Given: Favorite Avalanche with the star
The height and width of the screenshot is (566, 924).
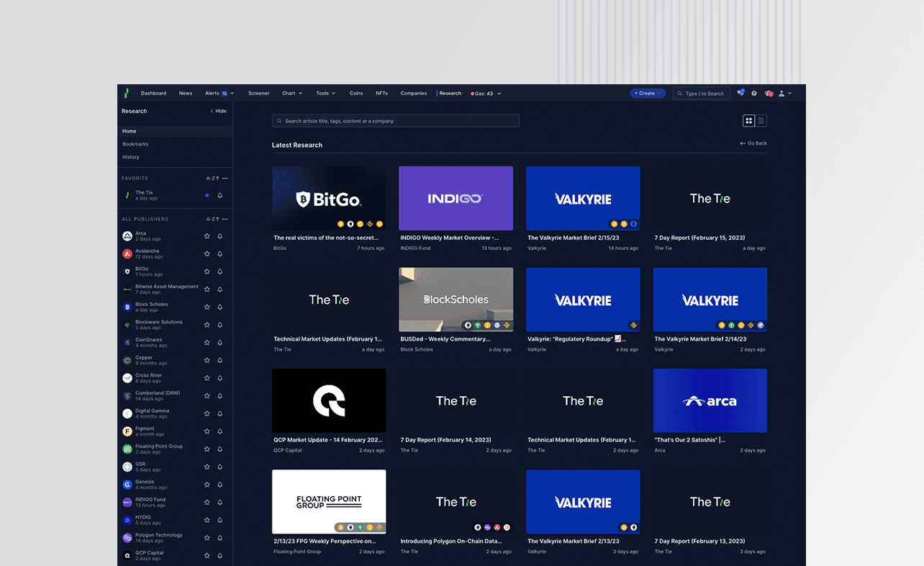Looking at the screenshot, I should pyautogui.click(x=207, y=253).
